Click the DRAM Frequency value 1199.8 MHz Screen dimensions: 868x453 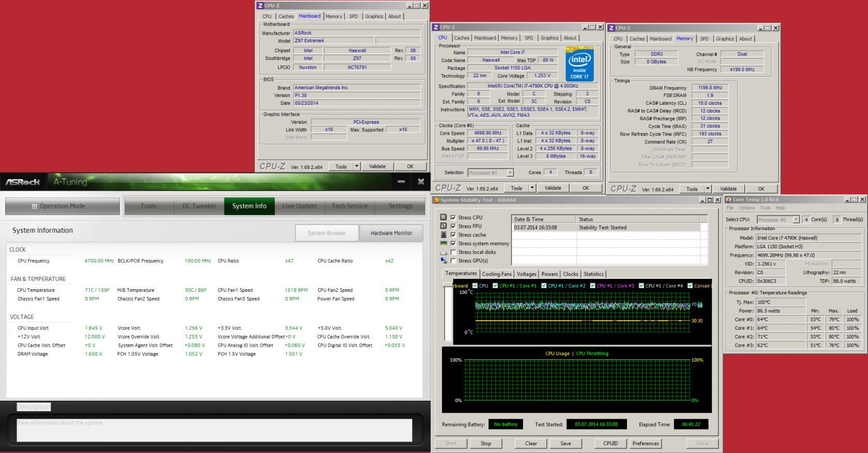tap(710, 88)
